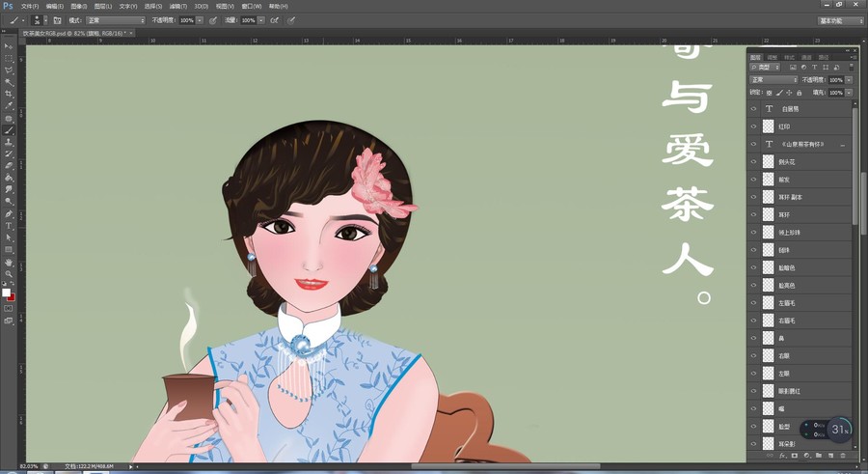Select the Clone Stamp tool
Viewport: 868px width, 474px height.
pyautogui.click(x=9, y=143)
